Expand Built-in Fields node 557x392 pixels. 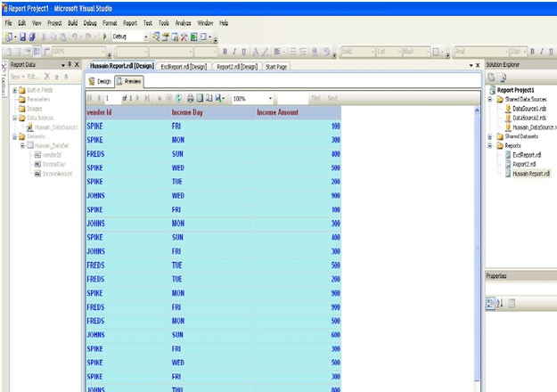click(14, 90)
